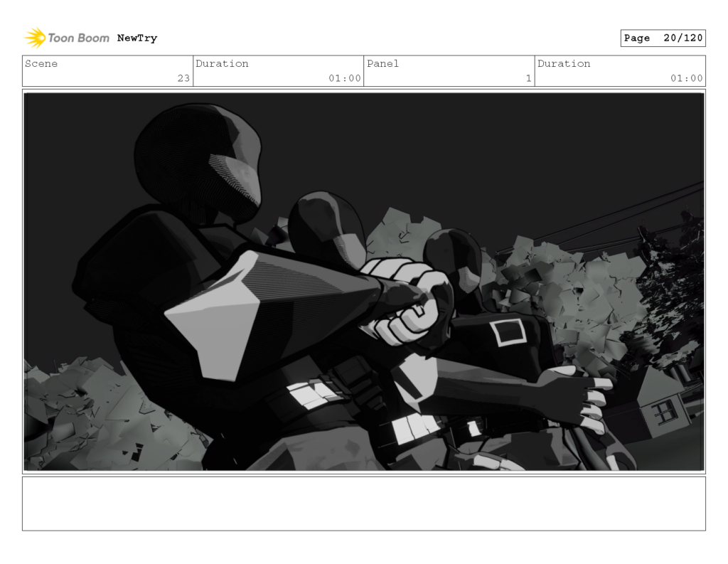Open the Page 20/120 indicator

point(662,38)
